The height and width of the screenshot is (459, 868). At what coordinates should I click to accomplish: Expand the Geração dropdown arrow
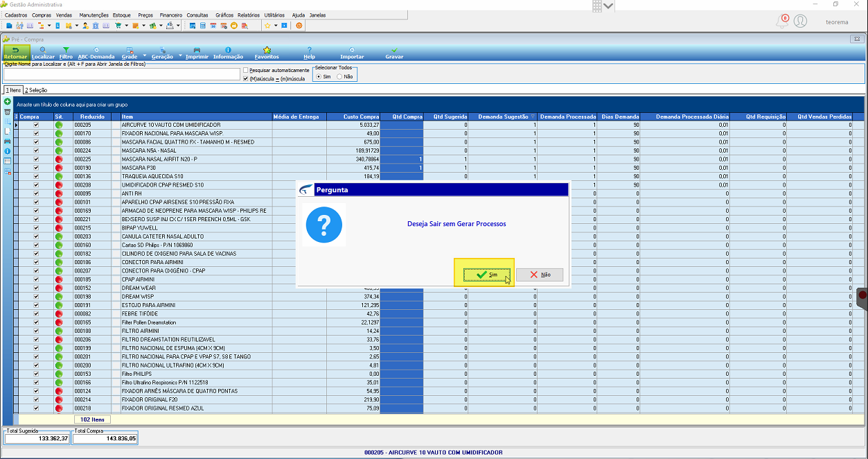click(180, 55)
